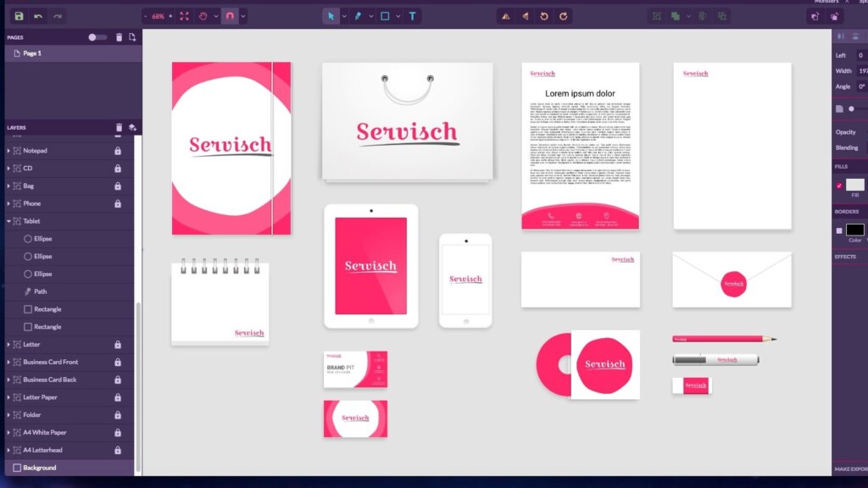Select the A4 White Paper layer

pyautogui.click(x=70, y=432)
